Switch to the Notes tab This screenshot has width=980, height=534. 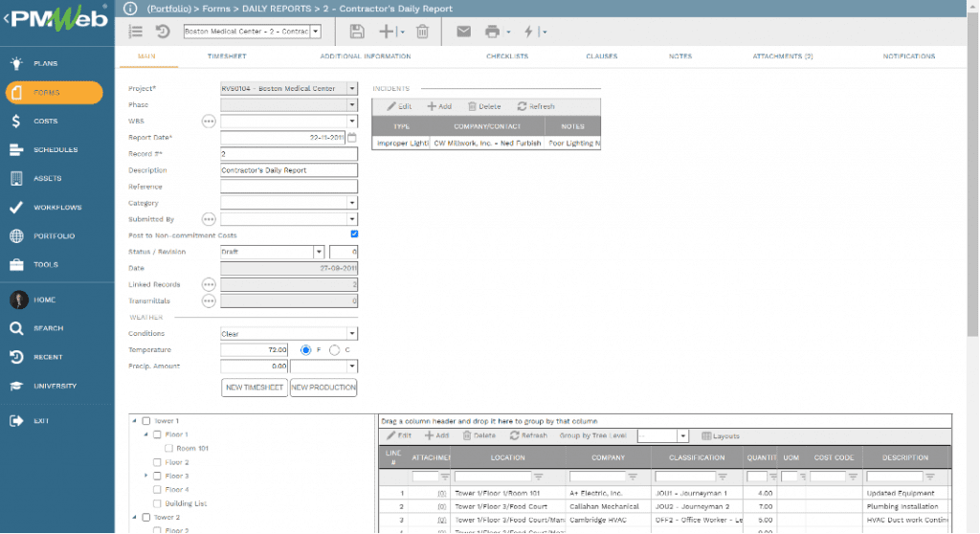point(680,56)
